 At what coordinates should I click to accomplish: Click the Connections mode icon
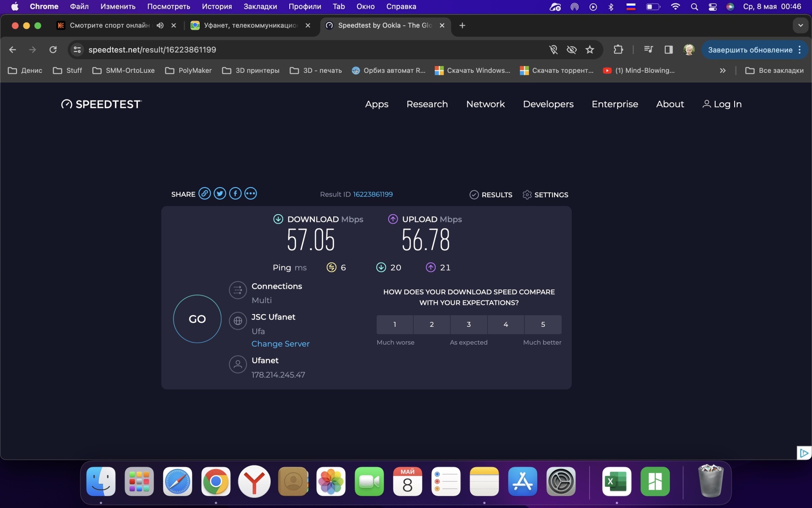click(238, 290)
